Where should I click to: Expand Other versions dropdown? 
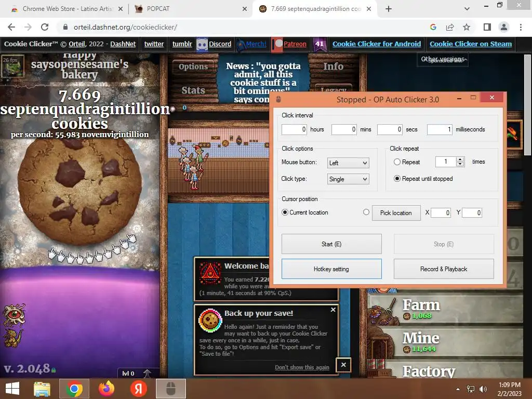(443, 59)
